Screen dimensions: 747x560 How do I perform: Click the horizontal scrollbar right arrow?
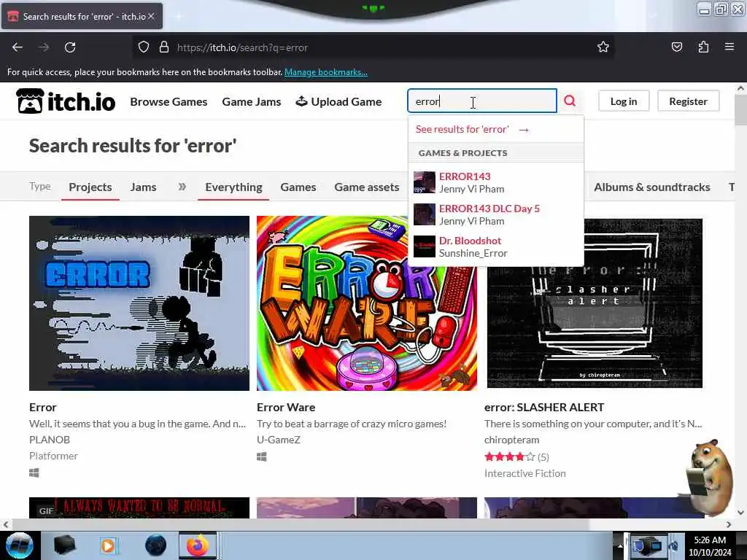tap(729, 524)
